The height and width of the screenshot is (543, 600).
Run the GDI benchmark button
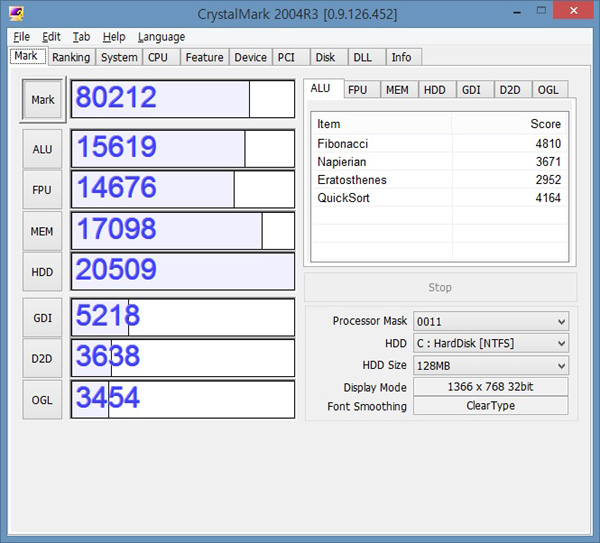(x=42, y=318)
